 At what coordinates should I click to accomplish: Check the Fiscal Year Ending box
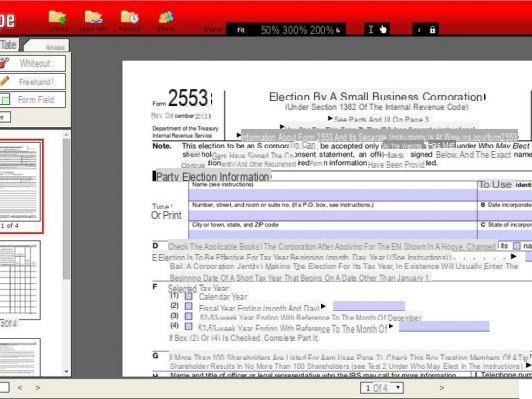pyautogui.click(x=188, y=306)
